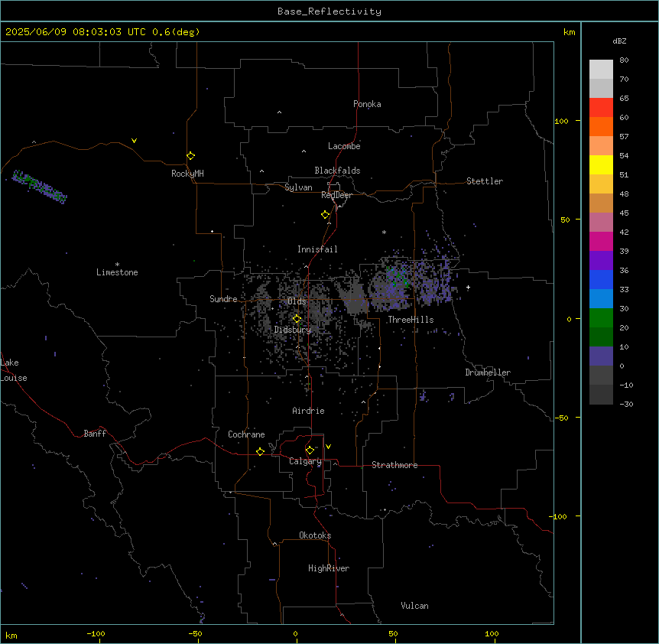Click the elongated echo patch northwest of Limestone
Screen dimensions: 659x644
pyautogui.click(x=39, y=187)
